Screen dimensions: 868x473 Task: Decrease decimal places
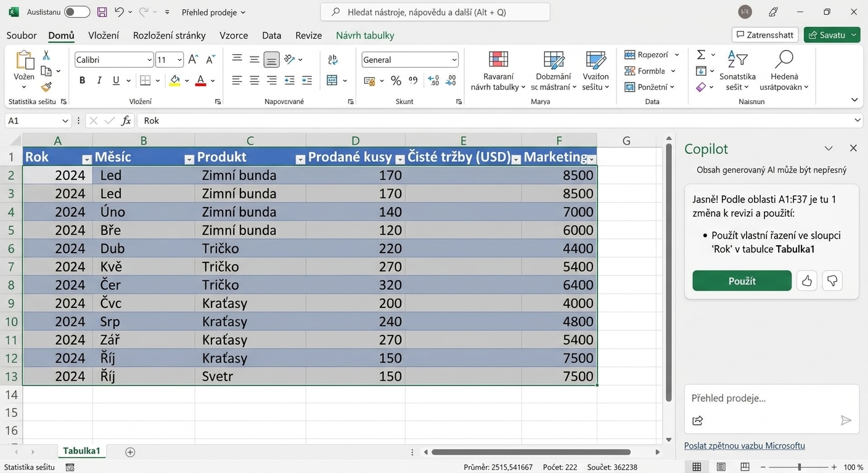tap(451, 80)
